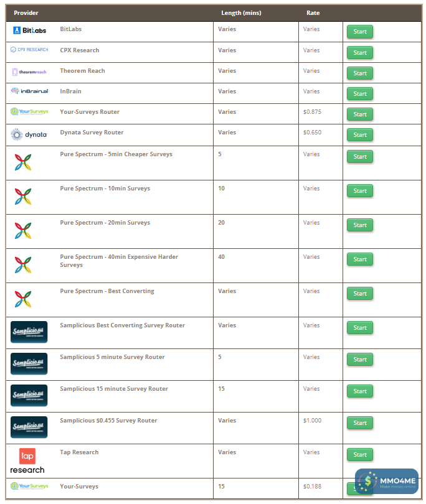The image size is (426, 504).
Task: Start Pure Spectrum 10min Surveys
Action: 360,191
